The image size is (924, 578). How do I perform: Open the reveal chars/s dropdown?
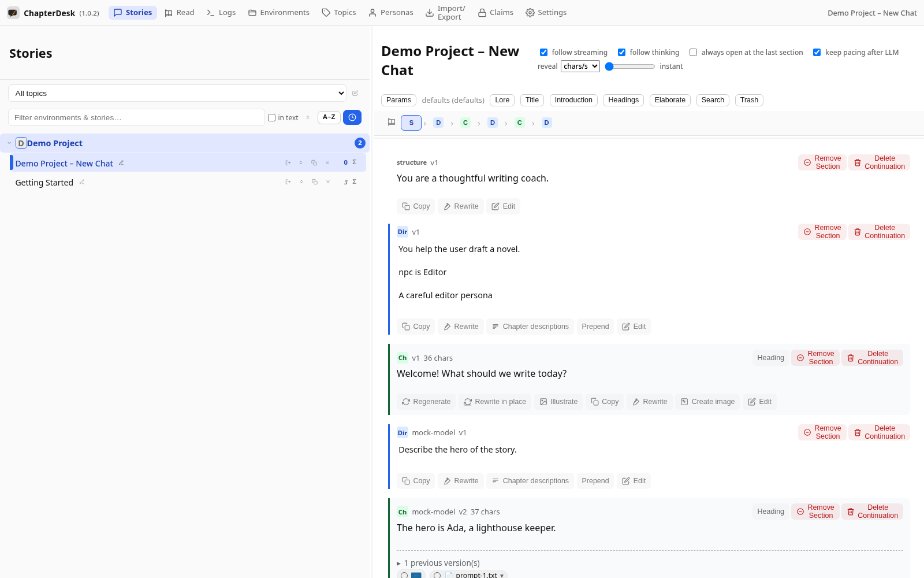[580, 66]
